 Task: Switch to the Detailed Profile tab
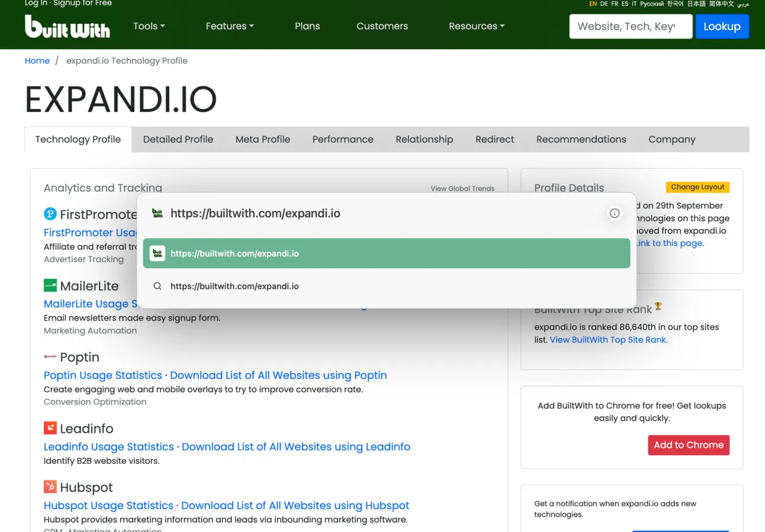178,140
